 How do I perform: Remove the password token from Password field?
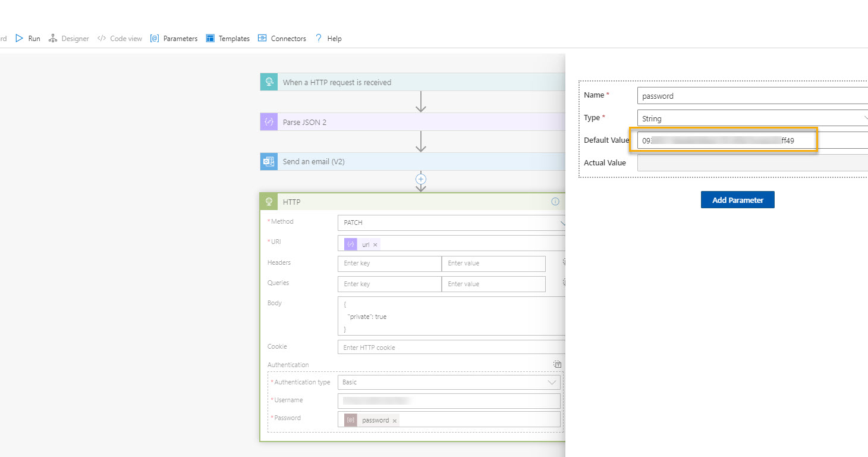394,420
